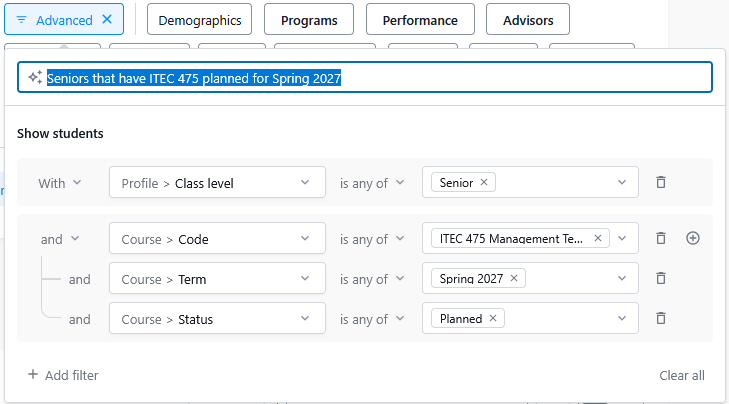The height and width of the screenshot is (404, 729).
Task: Open the Course > Status field dropdown
Action: click(217, 318)
